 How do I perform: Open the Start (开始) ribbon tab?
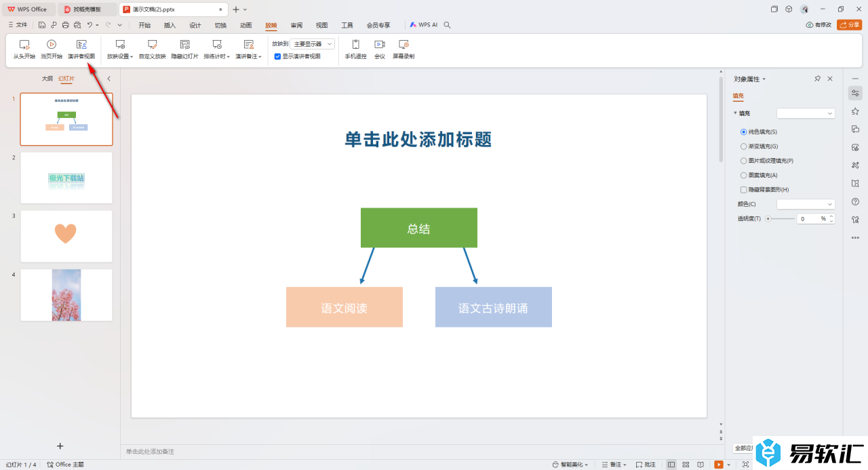coord(144,25)
